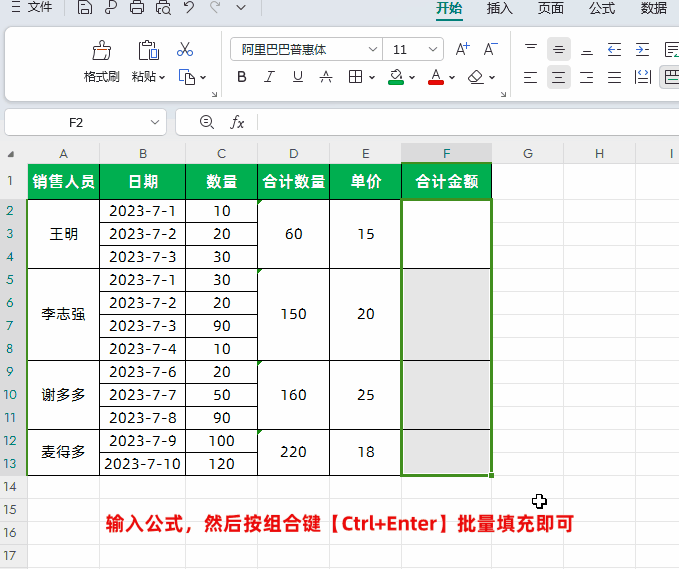Click the 合计金额 header cell
The height and width of the screenshot is (569, 679).
tap(446, 181)
